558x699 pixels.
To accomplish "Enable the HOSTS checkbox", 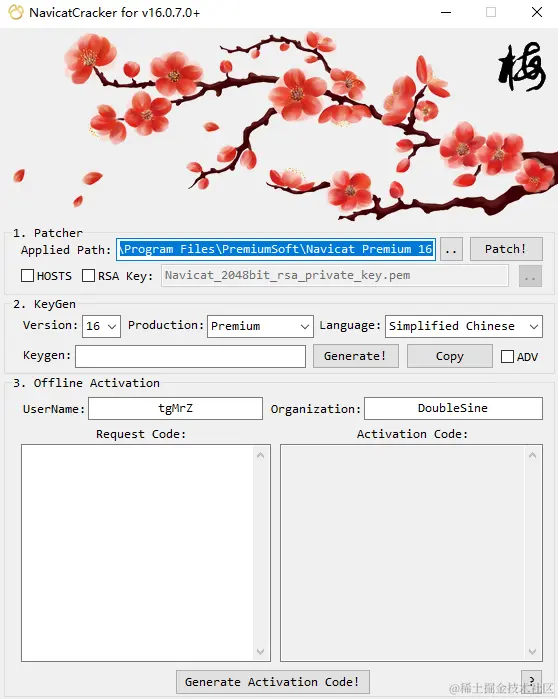I will point(28,275).
